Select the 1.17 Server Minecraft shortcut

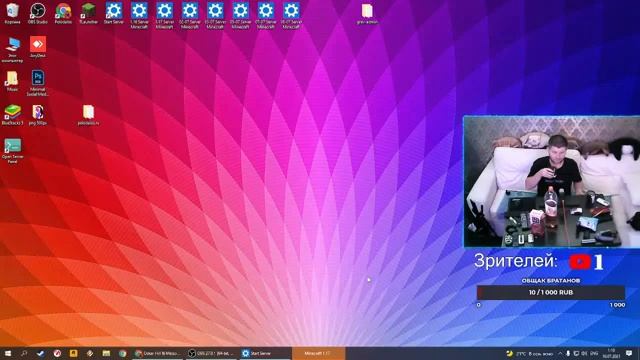click(x=164, y=16)
